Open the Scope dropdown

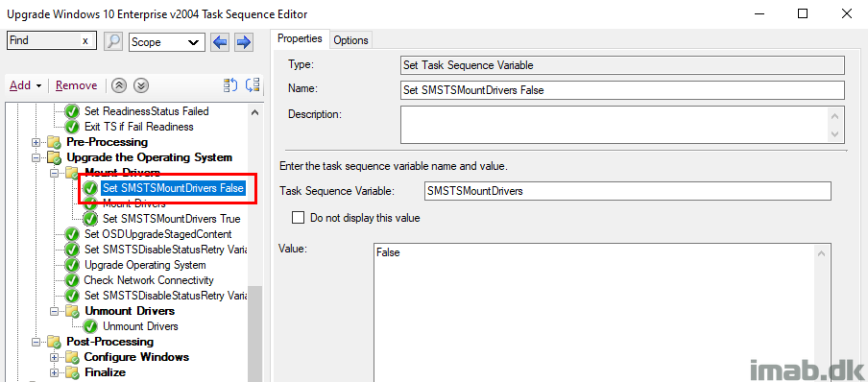167,42
